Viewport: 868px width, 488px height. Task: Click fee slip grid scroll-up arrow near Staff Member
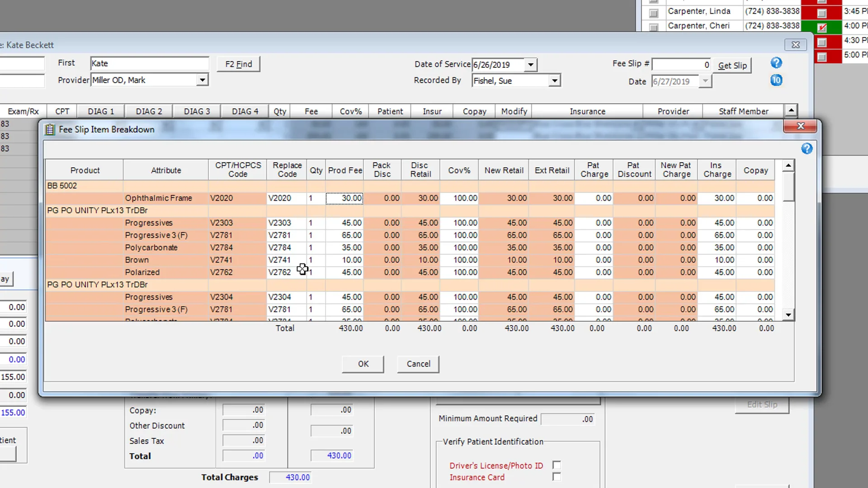pyautogui.click(x=791, y=110)
